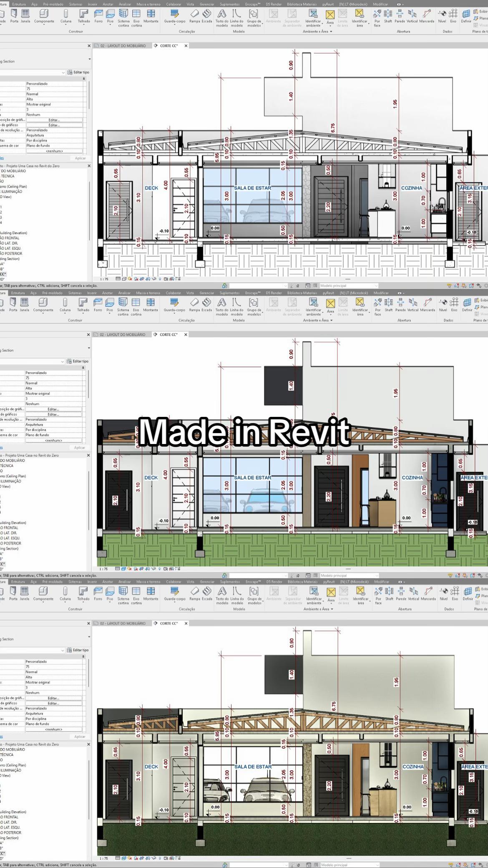This screenshot has width=488, height=868.
Task: Select the Forro tool in top Revit window
Action: [98, 16]
